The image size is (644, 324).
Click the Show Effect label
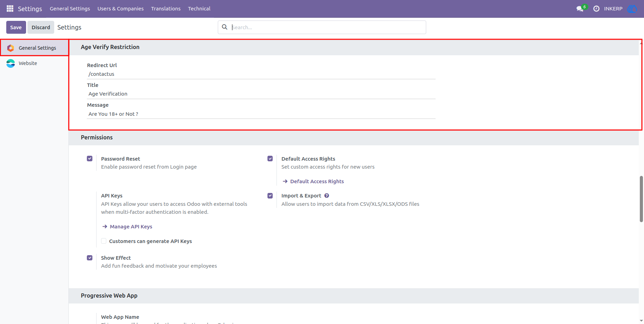(x=116, y=258)
